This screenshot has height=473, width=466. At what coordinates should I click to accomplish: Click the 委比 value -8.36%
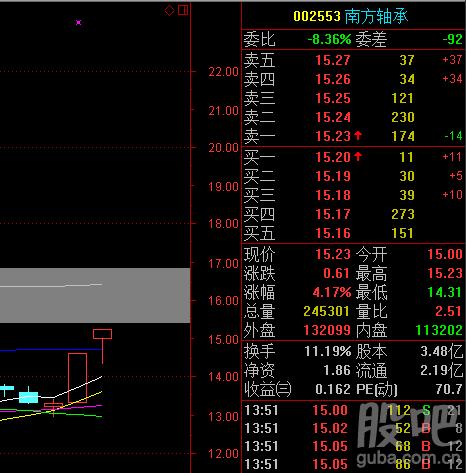coord(329,39)
